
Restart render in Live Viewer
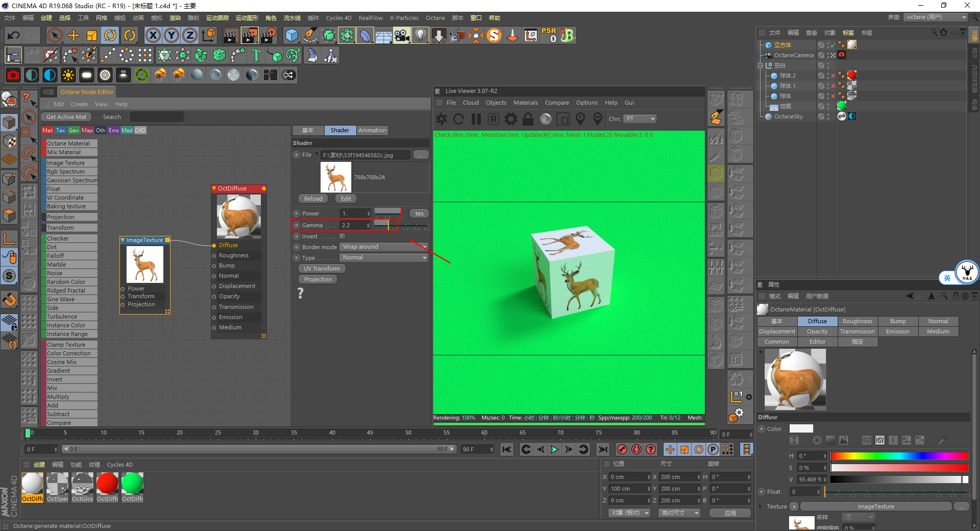click(x=458, y=119)
